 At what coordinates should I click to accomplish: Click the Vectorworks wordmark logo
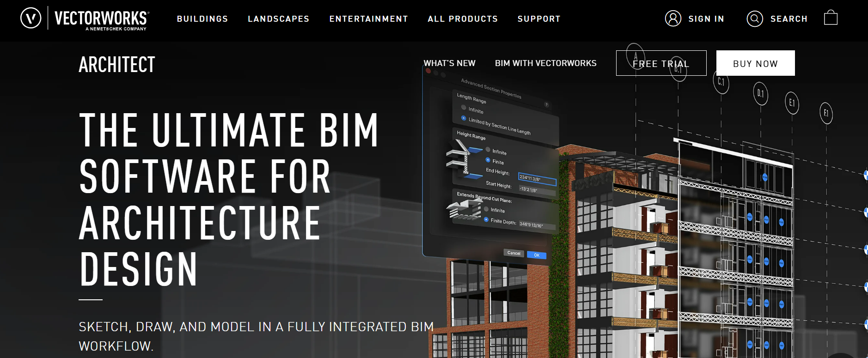(x=102, y=19)
